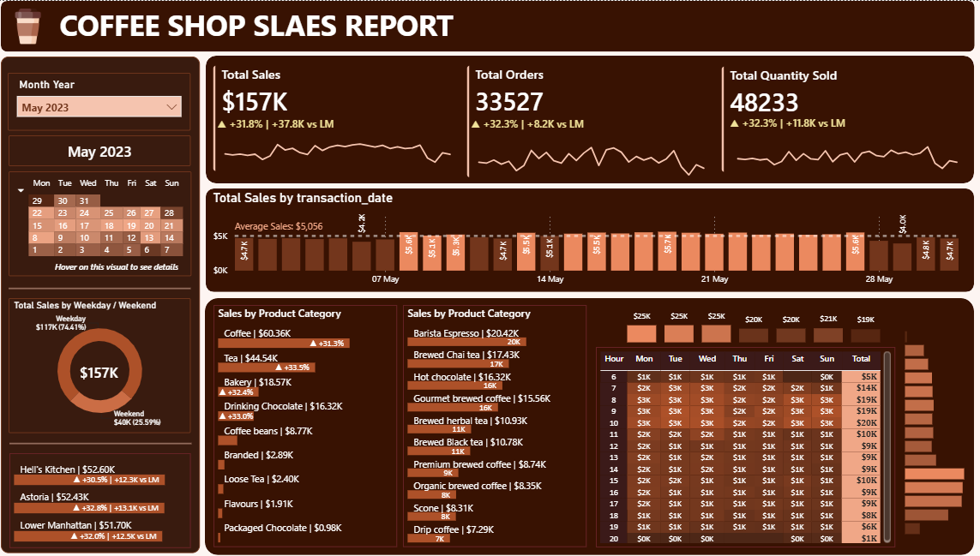
Task: Click the Total column header in heatmap
Action: pos(861,359)
